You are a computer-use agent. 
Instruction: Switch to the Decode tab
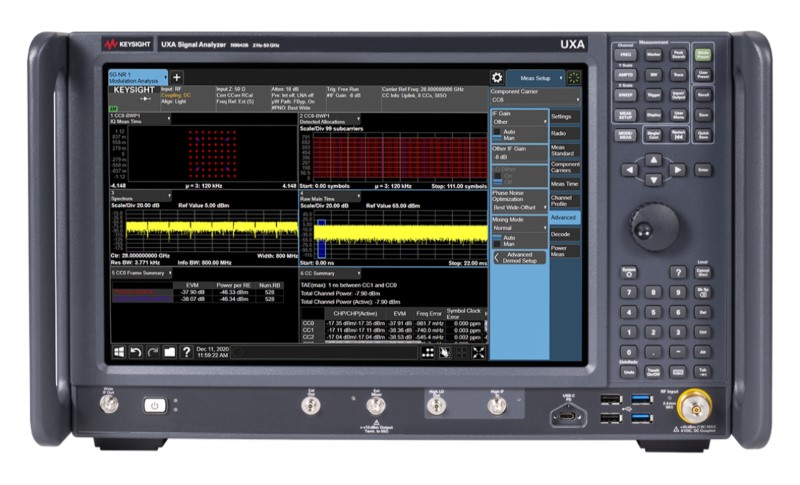click(x=561, y=233)
